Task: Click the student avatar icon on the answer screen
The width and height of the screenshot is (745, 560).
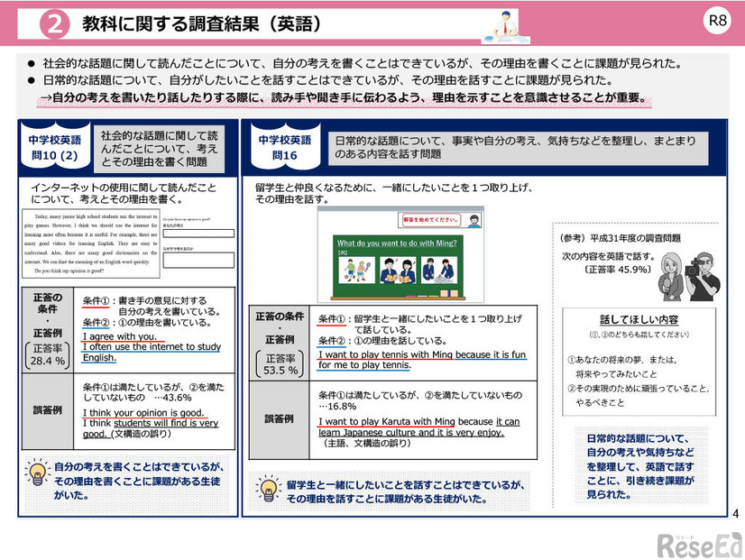Action: (x=474, y=220)
